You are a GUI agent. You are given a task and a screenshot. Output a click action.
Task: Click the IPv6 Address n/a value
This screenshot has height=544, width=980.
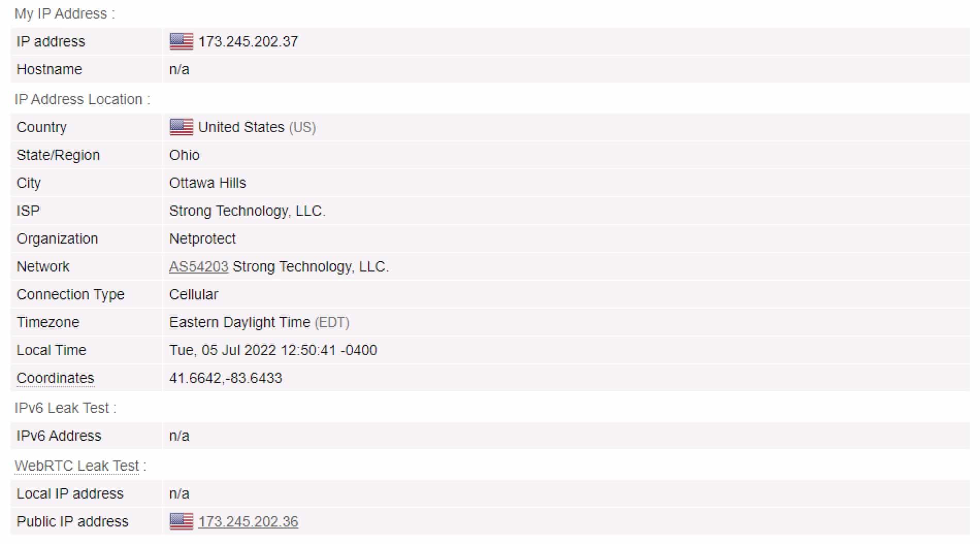click(x=179, y=436)
